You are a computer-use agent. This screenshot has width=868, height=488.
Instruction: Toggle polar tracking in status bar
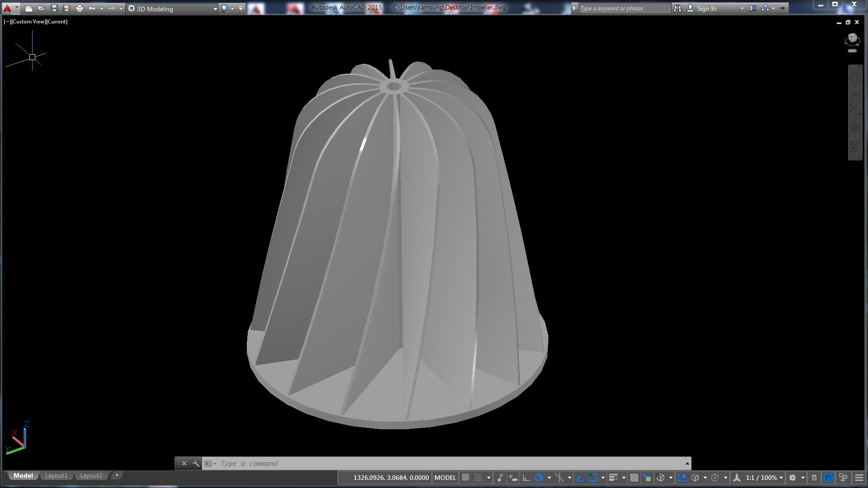pyautogui.click(x=539, y=478)
